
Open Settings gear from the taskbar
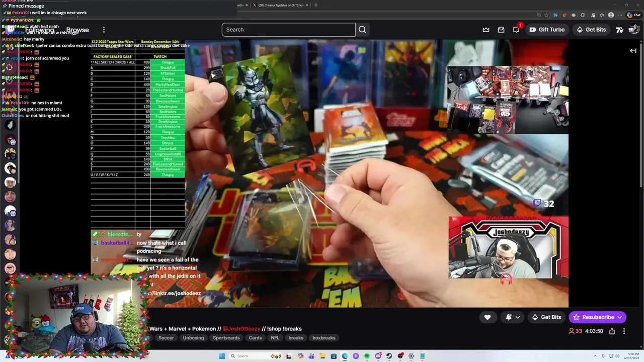411,356
